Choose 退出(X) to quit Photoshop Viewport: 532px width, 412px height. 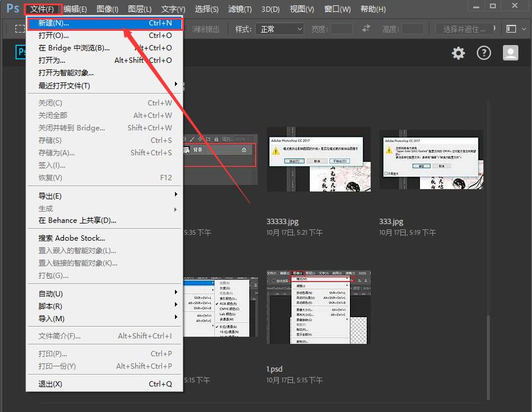(105, 384)
